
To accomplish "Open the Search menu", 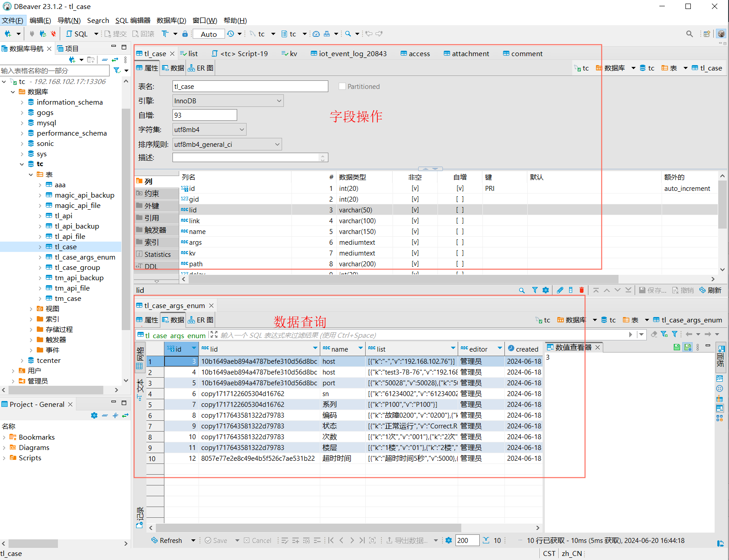I will [98, 20].
